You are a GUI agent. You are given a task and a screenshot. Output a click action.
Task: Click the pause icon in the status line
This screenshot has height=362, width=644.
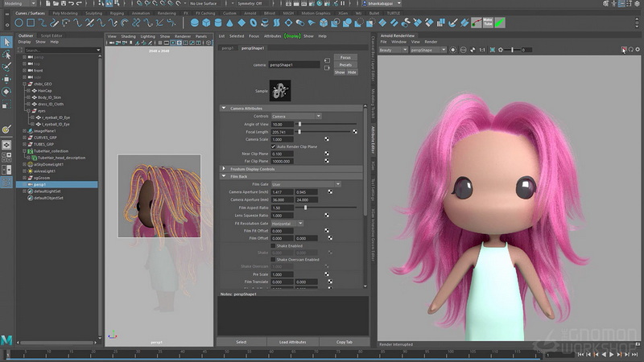(x=343, y=3)
